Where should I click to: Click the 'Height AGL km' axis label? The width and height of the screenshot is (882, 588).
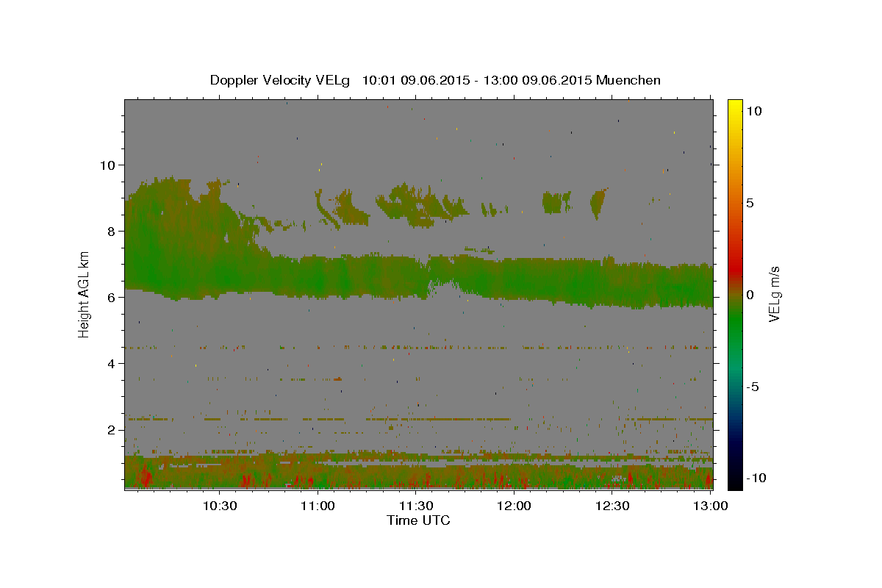[85, 294]
